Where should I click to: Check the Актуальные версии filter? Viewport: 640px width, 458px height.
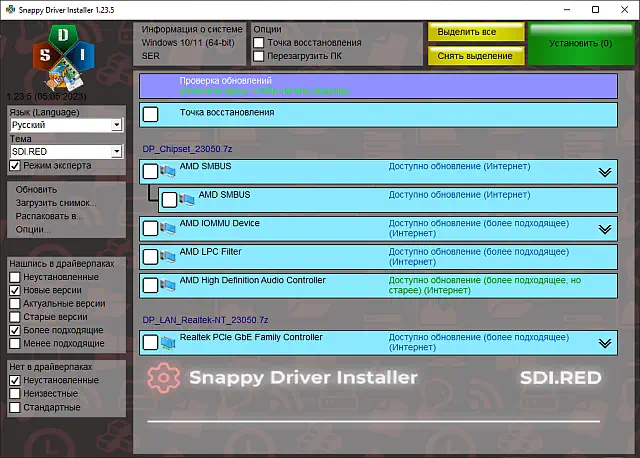tap(15, 304)
